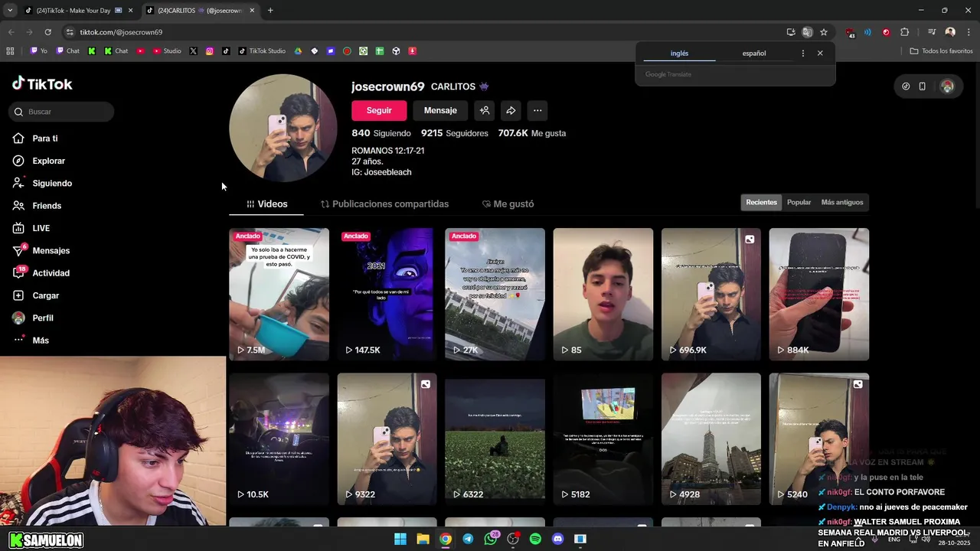
Task: Open Discord from the taskbar
Action: click(x=557, y=539)
